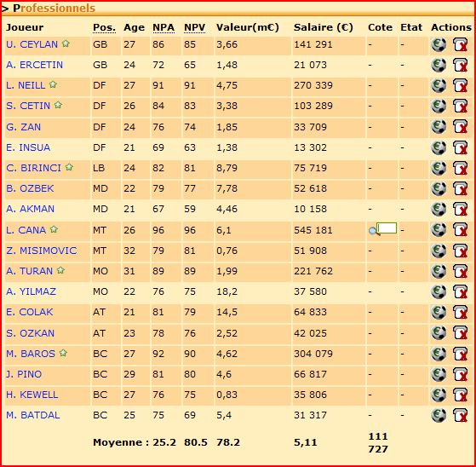The image size is (476, 467).
Task: Open player S. OZKAN's profile link
Action: coord(30,333)
